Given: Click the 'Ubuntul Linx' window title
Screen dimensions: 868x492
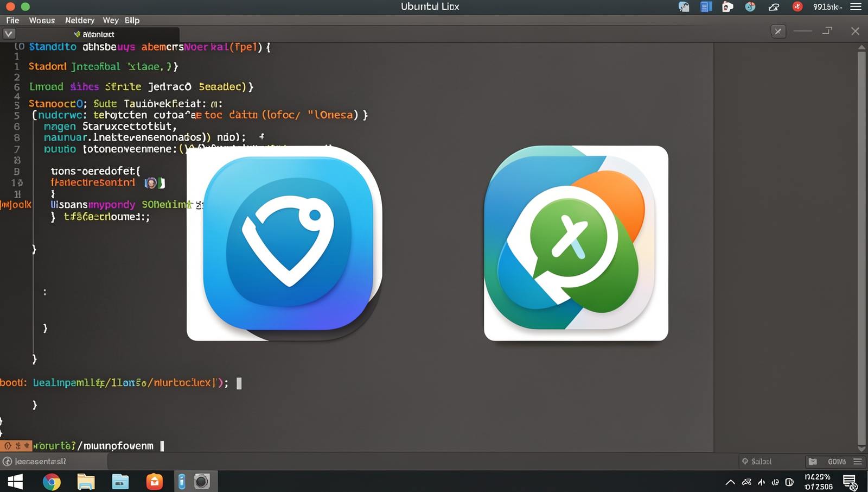Looking at the screenshot, I should click(430, 7).
